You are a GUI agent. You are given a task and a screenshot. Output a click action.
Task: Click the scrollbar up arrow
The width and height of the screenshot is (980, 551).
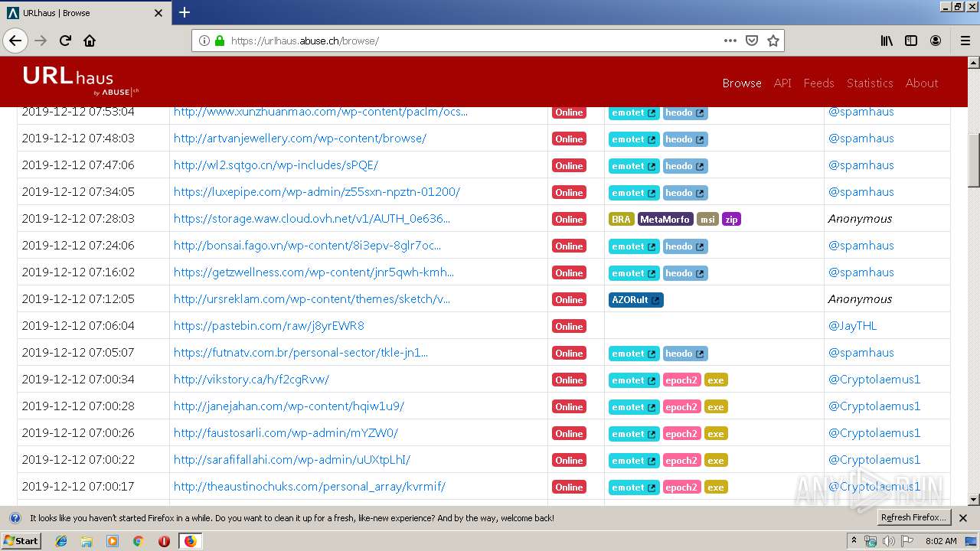pyautogui.click(x=973, y=63)
